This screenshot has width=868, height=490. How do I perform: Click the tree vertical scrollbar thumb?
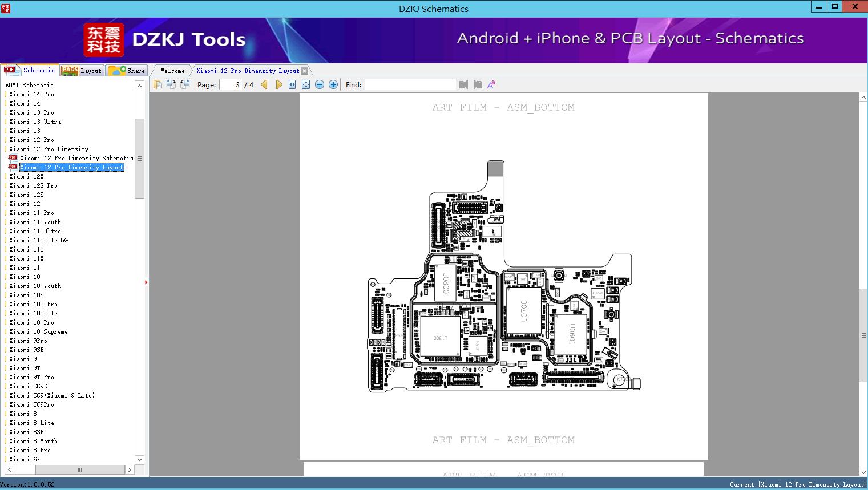[139, 159]
